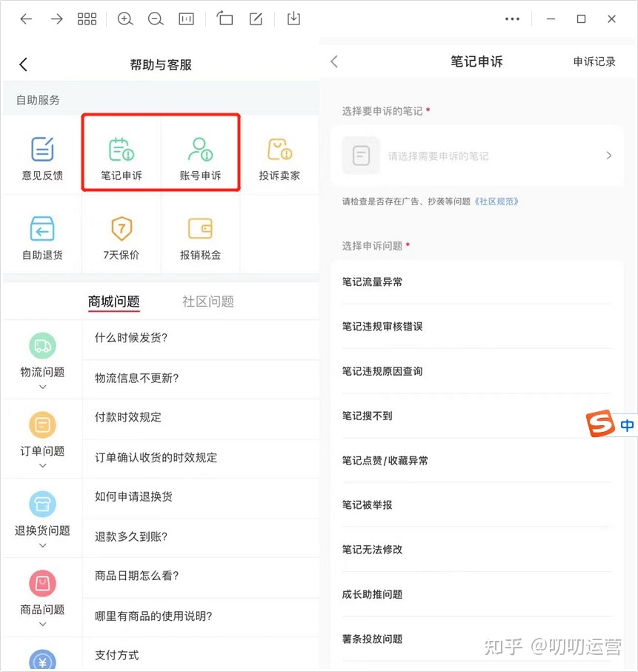Open the grid view toolbar icon
This screenshot has height=672, width=638.
tap(87, 19)
